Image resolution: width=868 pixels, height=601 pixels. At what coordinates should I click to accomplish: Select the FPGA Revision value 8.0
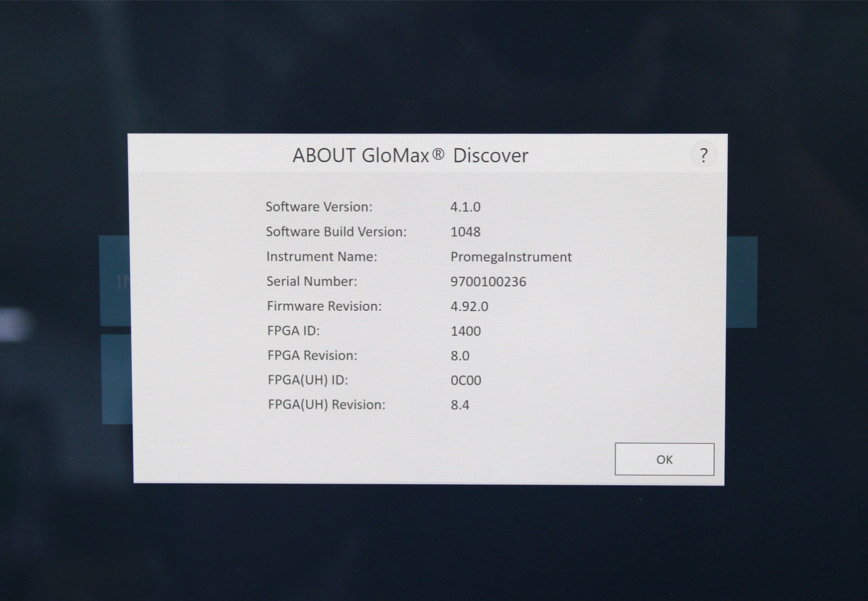pyautogui.click(x=460, y=356)
